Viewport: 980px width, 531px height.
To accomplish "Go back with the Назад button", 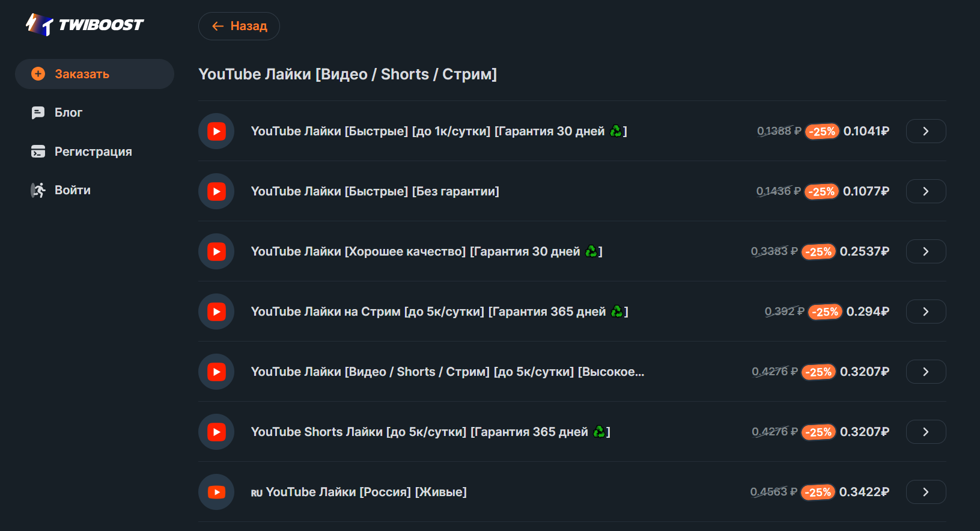I will (239, 26).
